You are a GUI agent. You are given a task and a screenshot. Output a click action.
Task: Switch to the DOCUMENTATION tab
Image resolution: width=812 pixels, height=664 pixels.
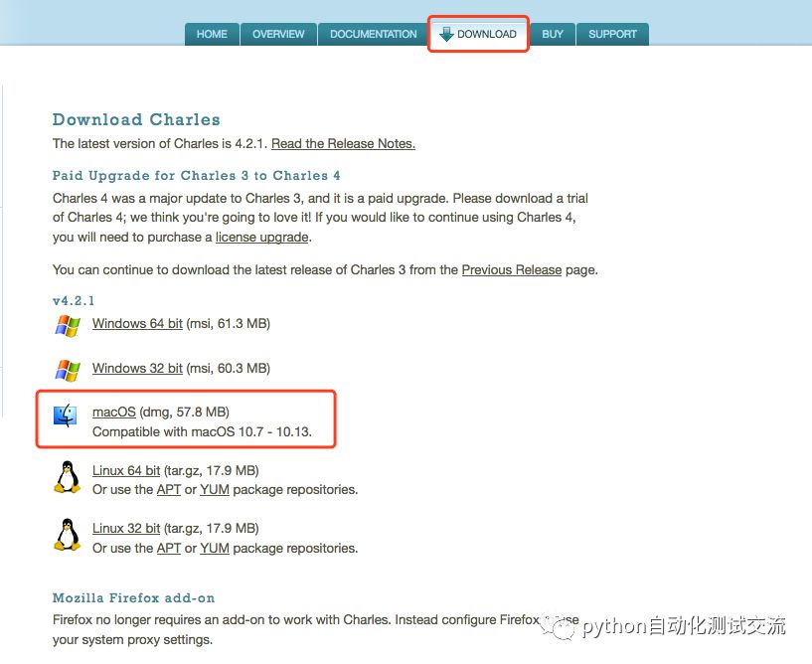pyautogui.click(x=373, y=34)
